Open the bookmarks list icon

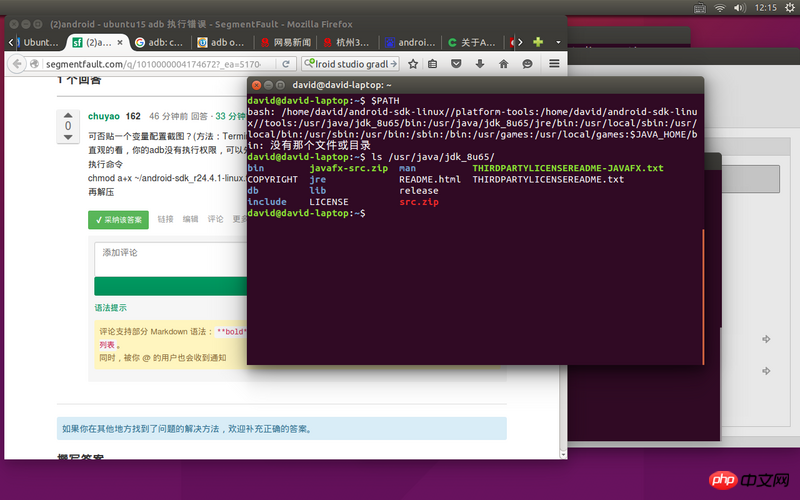pos(433,64)
